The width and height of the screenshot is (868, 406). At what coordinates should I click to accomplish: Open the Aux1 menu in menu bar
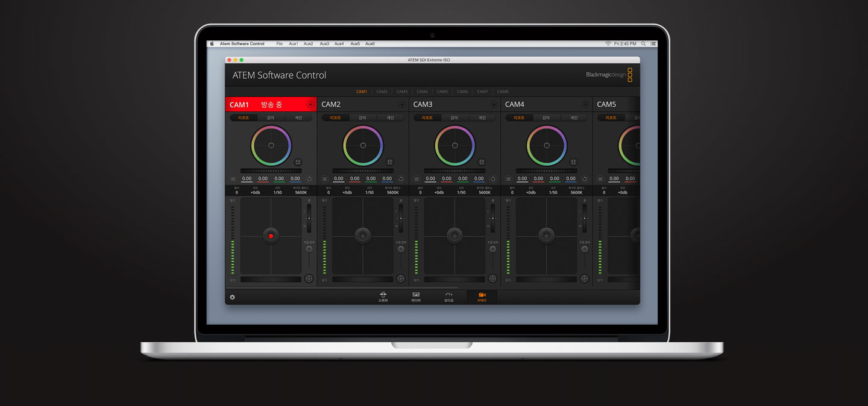[294, 44]
